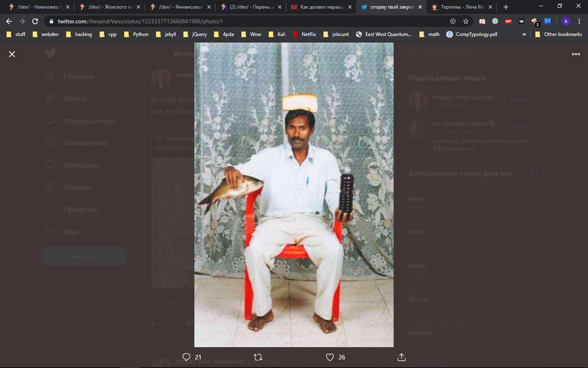Reload the Twitter page
The height and width of the screenshot is (368, 588).
click(x=35, y=21)
